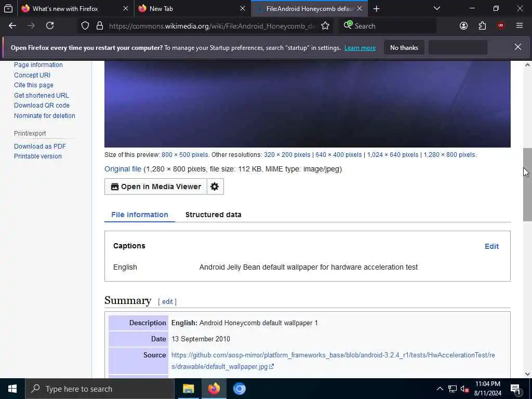Bookmark this page with the star icon
This screenshot has width=532, height=399.
click(x=325, y=26)
